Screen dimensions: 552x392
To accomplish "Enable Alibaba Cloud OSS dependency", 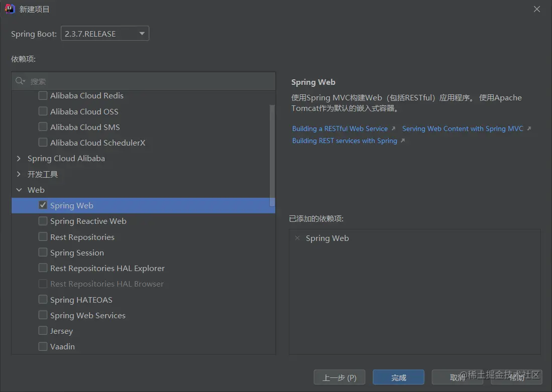I will (x=43, y=111).
